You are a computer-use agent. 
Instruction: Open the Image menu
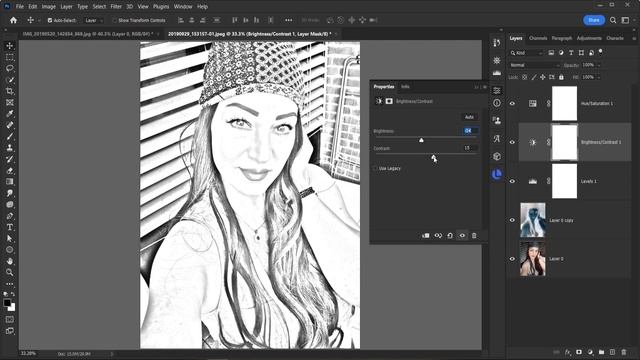(49, 7)
